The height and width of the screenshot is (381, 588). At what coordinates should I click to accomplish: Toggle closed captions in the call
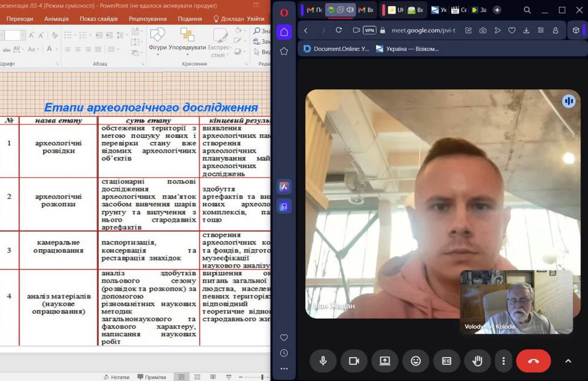(447, 361)
